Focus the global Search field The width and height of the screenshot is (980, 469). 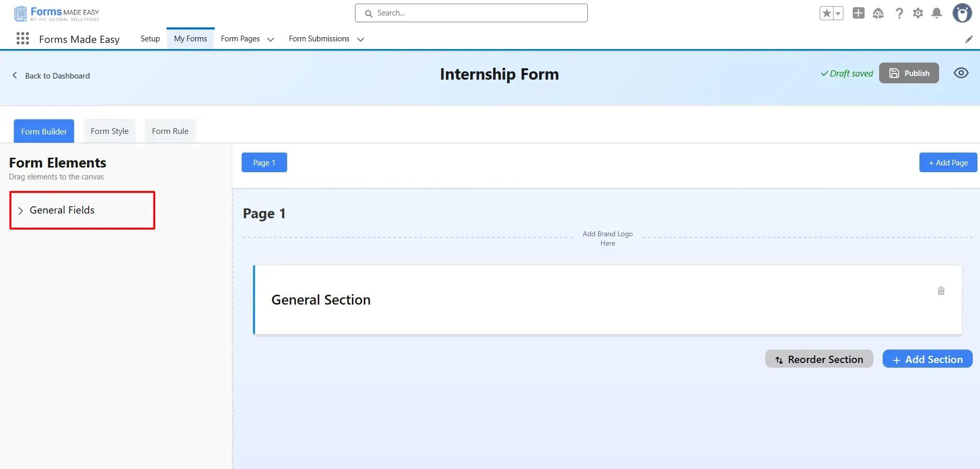(471, 13)
